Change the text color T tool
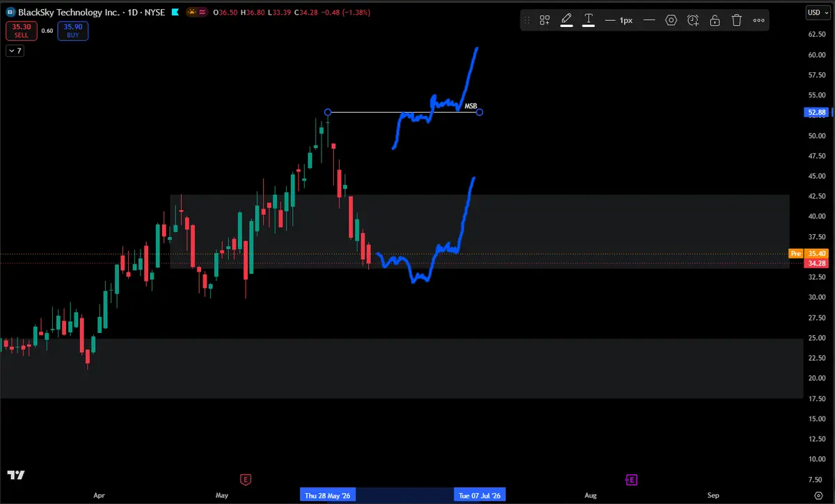The width and height of the screenshot is (835, 504). point(588,20)
